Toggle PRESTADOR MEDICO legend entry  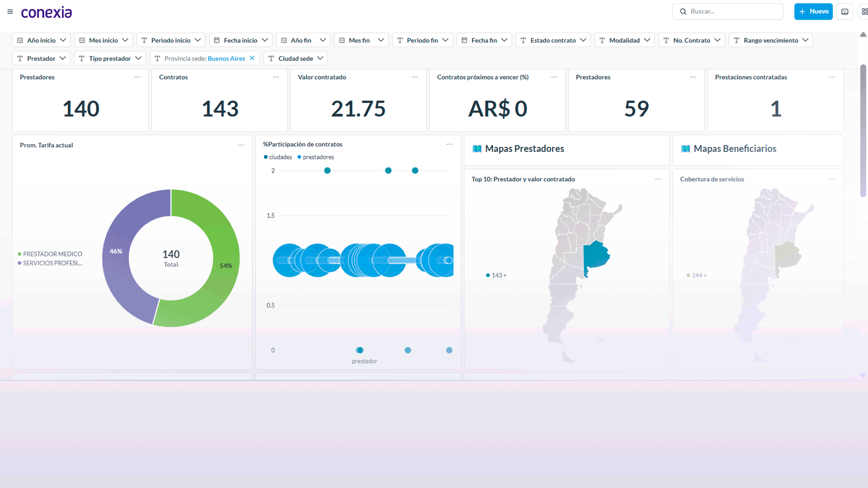click(x=50, y=254)
